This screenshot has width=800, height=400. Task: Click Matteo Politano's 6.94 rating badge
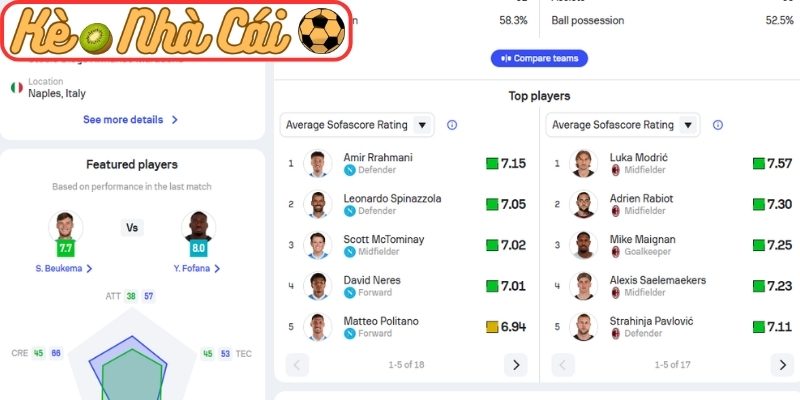coord(506,327)
